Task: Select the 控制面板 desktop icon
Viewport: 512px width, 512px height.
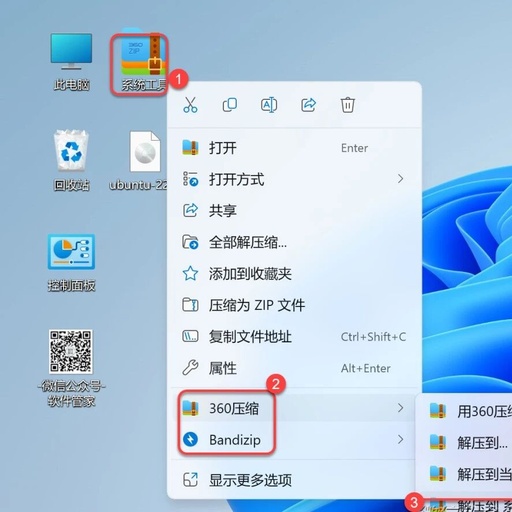Action: (x=71, y=263)
